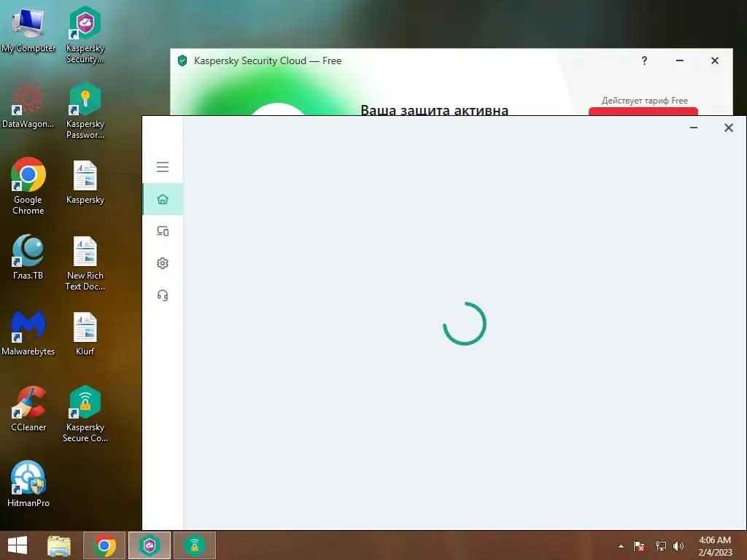Image resolution: width=747 pixels, height=560 pixels.
Task: Open File Explorer from taskbar
Action: click(59, 545)
